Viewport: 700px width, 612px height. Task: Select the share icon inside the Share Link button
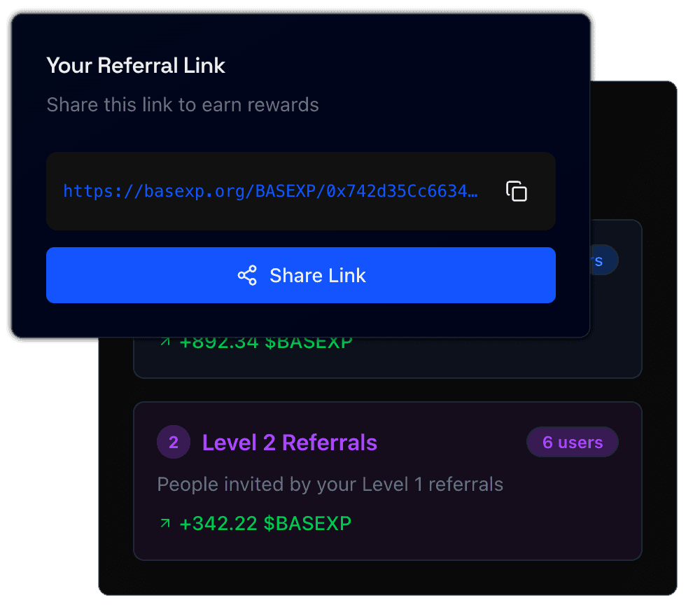coord(248,275)
